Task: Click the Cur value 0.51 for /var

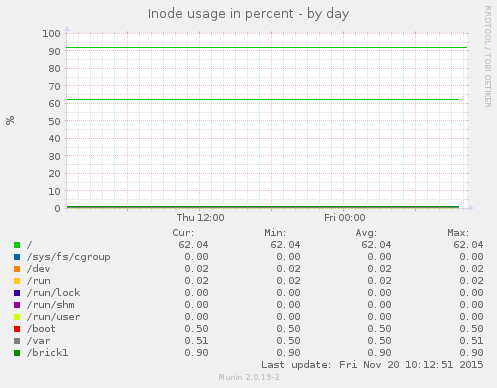Action: point(196,341)
